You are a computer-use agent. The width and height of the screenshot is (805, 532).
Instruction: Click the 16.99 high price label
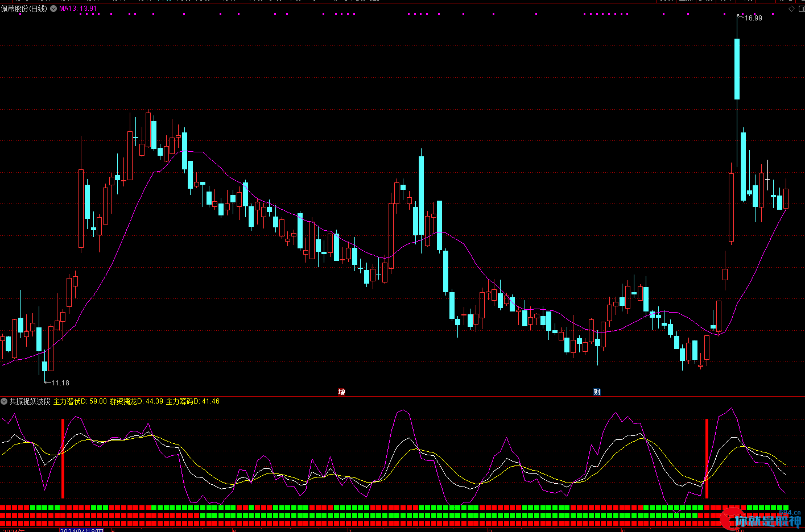[753, 18]
